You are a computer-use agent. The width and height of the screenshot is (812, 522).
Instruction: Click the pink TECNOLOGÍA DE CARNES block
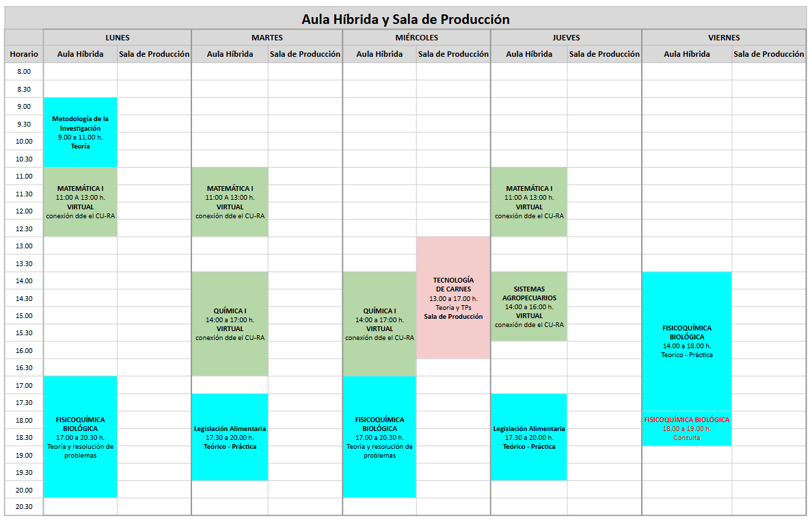[453, 298]
